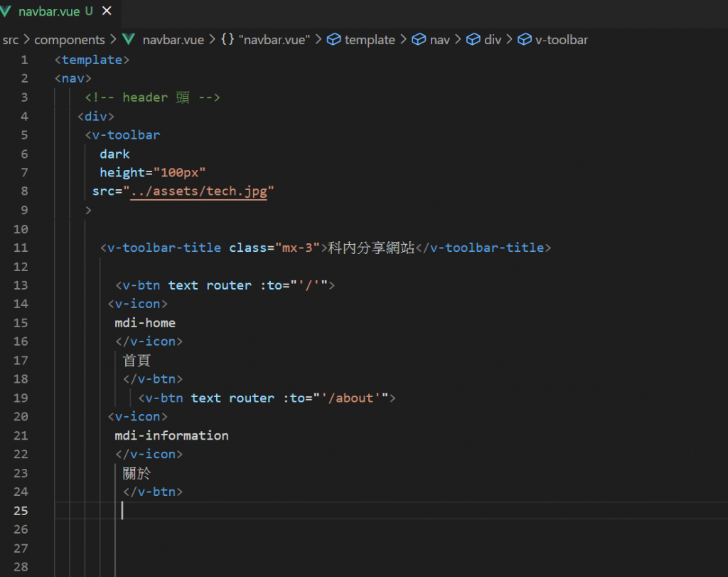Open the "navbar.vue" braces symbol breadcrumb
Image resolution: width=728 pixels, height=577 pixels.
tap(274, 40)
